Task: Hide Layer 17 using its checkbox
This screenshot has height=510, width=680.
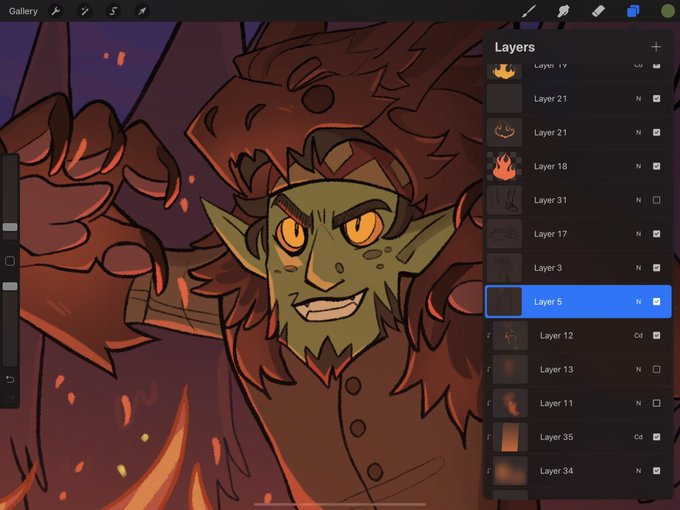Action: pyautogui.click(x=657, y=234)
